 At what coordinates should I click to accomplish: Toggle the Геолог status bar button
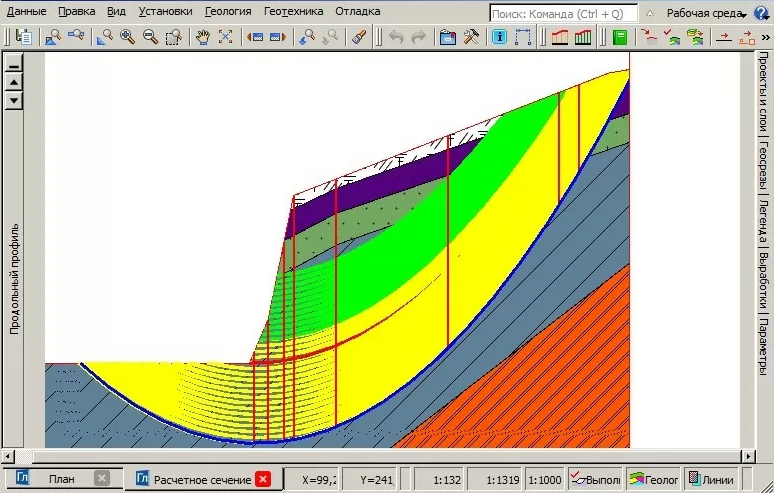point(654,479)
